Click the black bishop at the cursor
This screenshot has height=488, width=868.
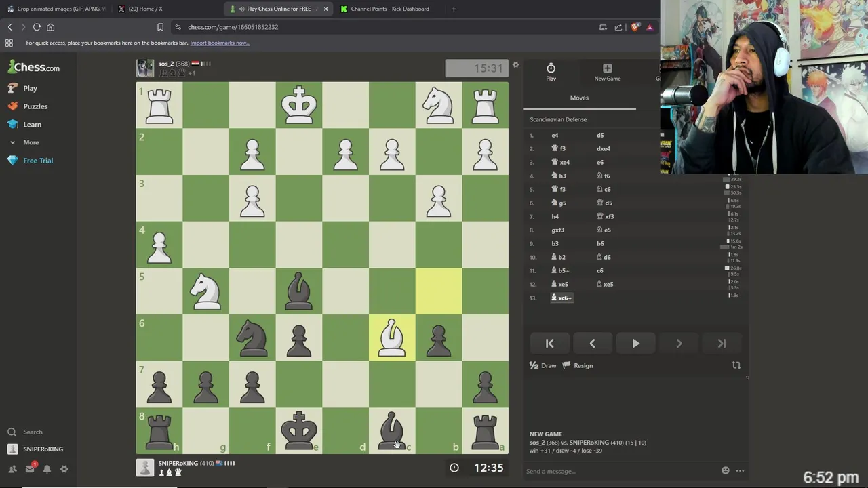coord(392,430)
